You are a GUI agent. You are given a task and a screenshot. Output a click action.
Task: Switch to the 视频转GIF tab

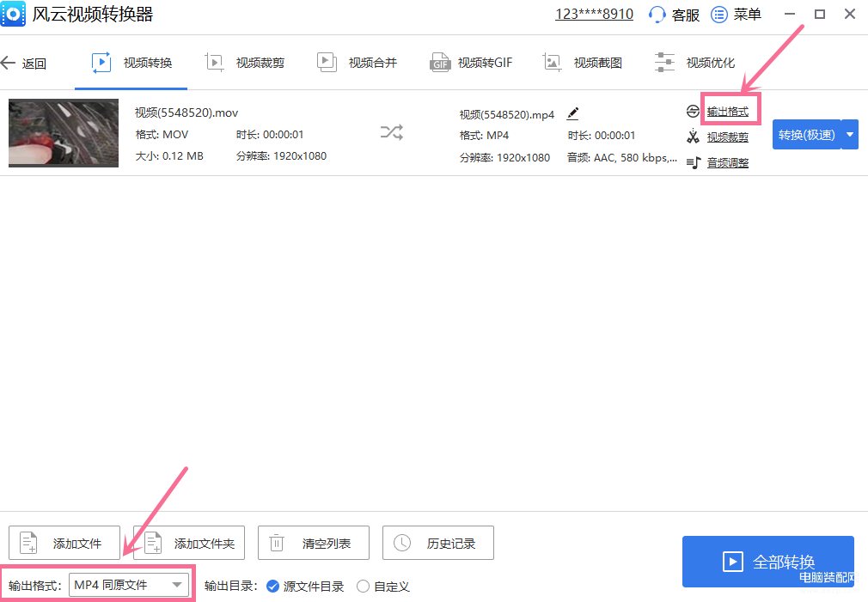(x=471, y=63)
